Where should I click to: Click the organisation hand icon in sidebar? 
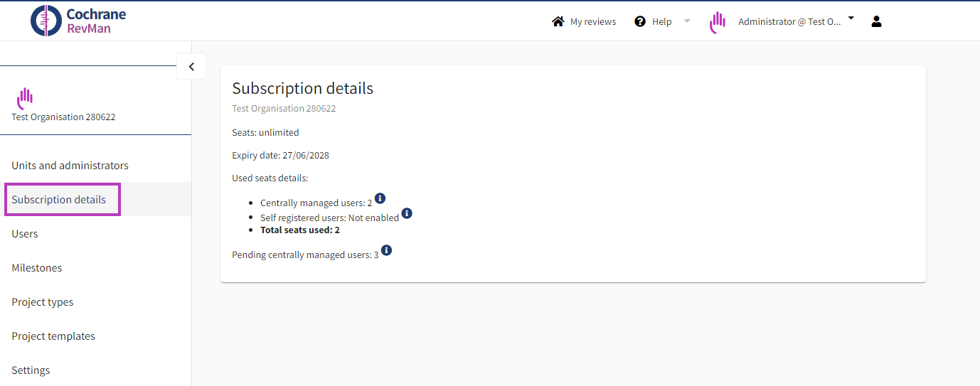tap(25, 97)
